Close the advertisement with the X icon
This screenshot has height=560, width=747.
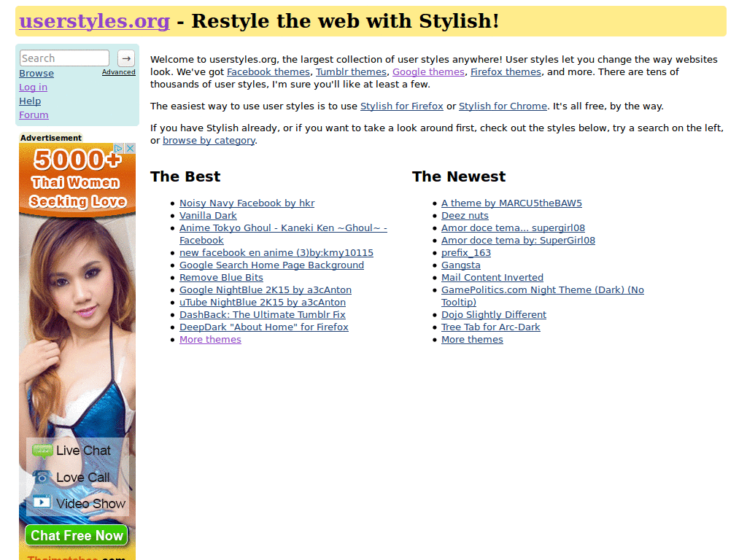point(130,148)
